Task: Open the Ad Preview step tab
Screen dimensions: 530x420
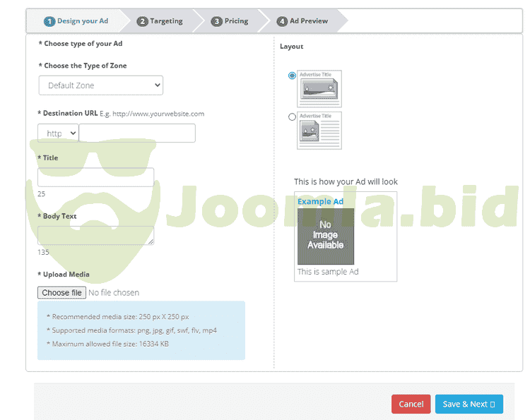Action: point(303,21)
